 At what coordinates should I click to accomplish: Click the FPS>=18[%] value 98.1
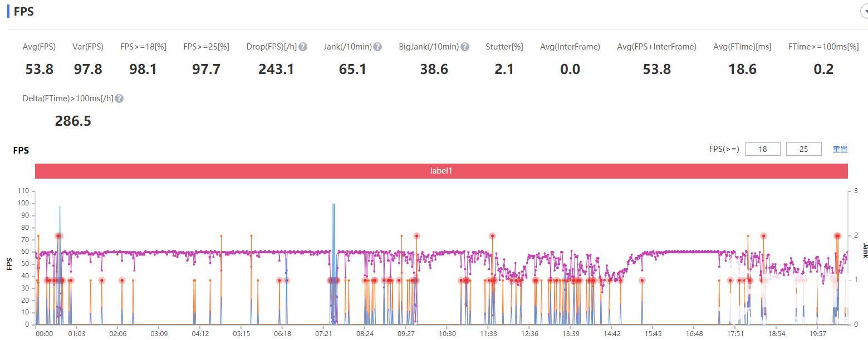click(x=143, y=70)
